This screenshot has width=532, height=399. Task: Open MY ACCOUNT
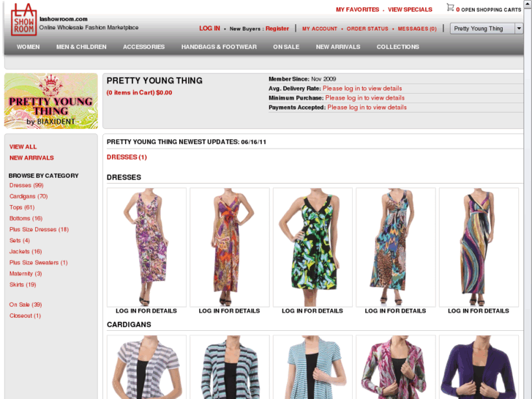tap(320, 29)
